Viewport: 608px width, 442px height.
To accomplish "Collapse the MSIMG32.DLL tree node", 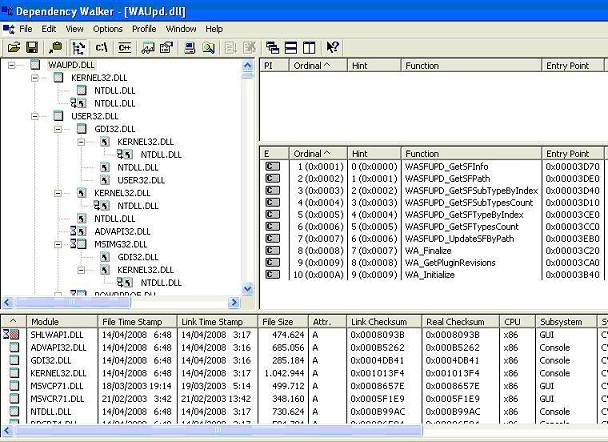I will 58,244.
